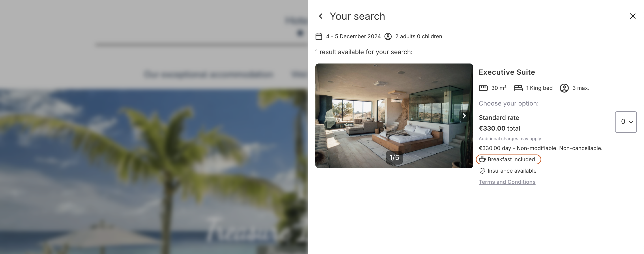This screenshot has width=644, height=254.
Task: Click the room size ruler icon
Action: click(x=483, y=88)
